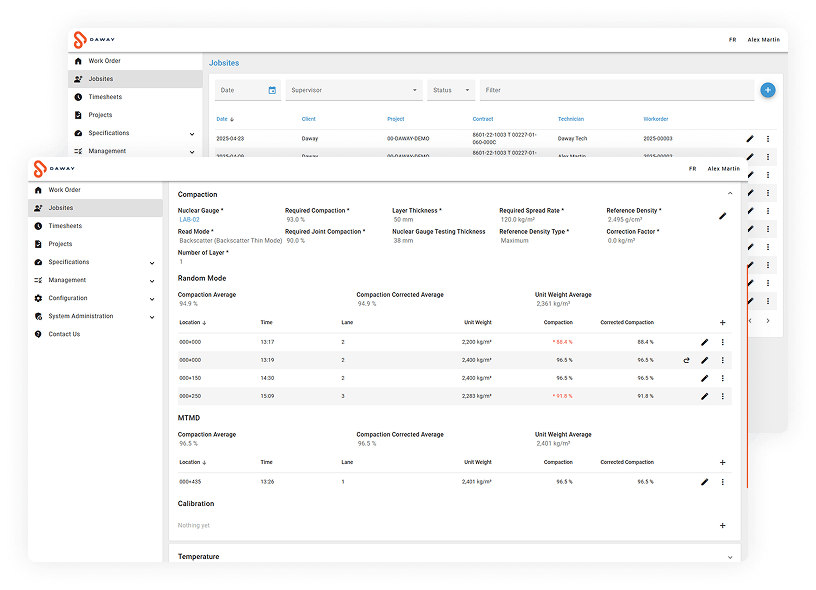Click the redo arrow on the 13:19 reading

pyautogui.click(x=687, y=360)
